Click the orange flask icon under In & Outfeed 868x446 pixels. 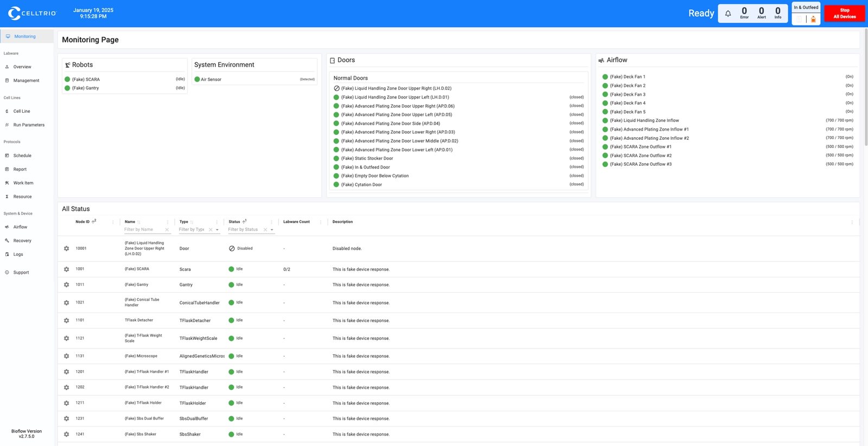tap(813, 19)
